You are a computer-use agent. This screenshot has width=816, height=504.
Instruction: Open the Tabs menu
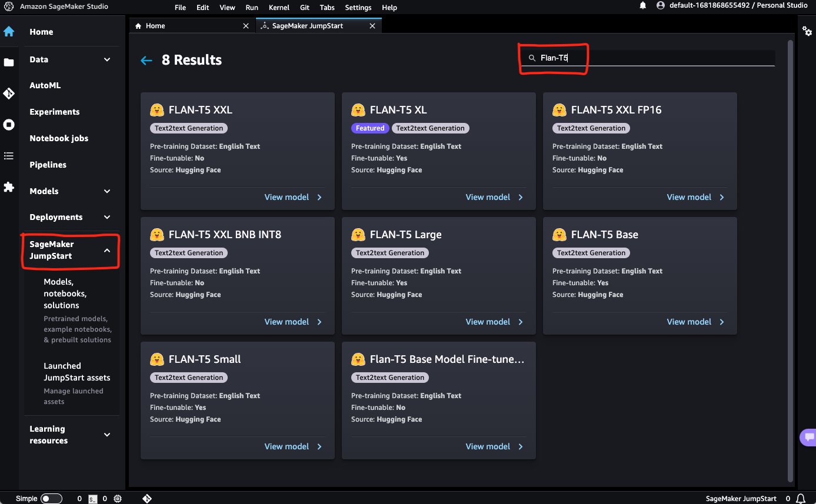tap(327, 8)
